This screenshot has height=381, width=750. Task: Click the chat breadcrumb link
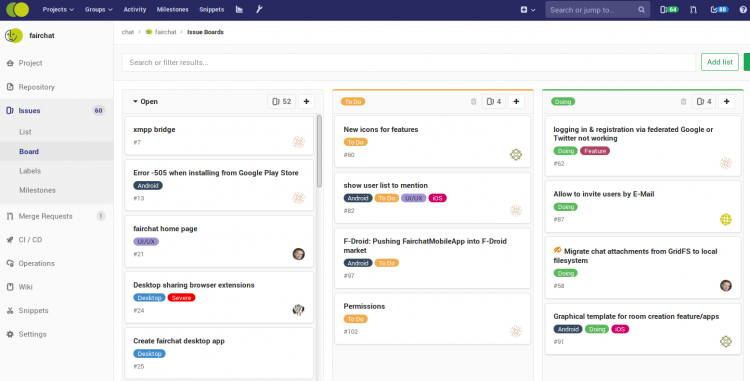click(128, 32)
